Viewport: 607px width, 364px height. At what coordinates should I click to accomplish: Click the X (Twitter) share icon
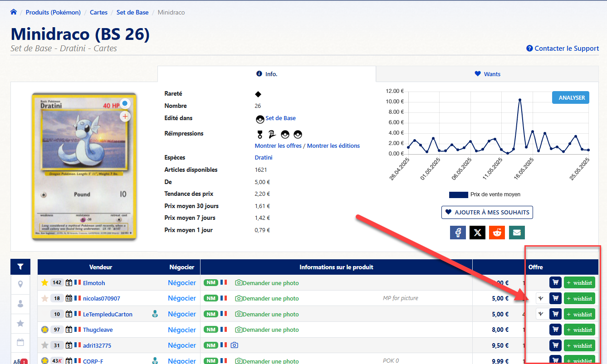coord(477,233)
